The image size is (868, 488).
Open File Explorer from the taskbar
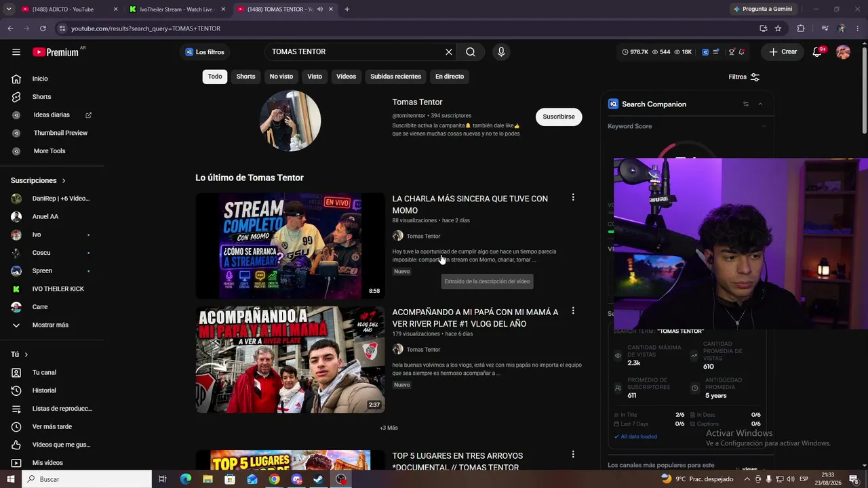coord(208,479)
